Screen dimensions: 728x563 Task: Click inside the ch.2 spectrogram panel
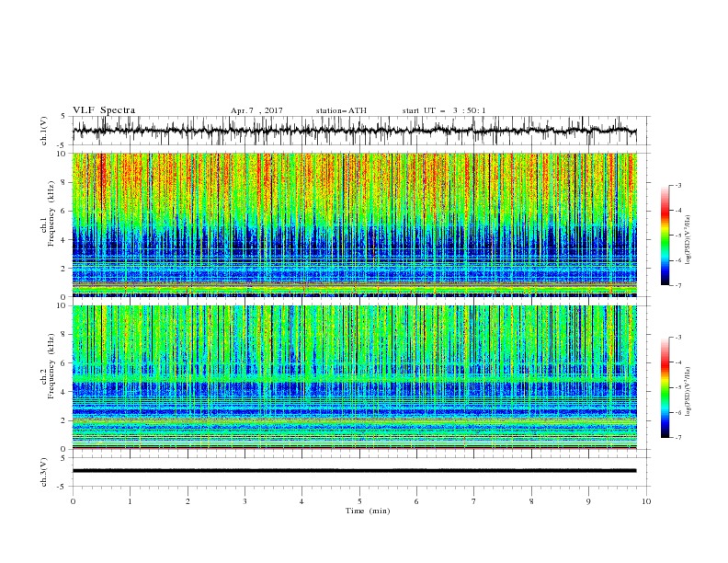[355, 377]
